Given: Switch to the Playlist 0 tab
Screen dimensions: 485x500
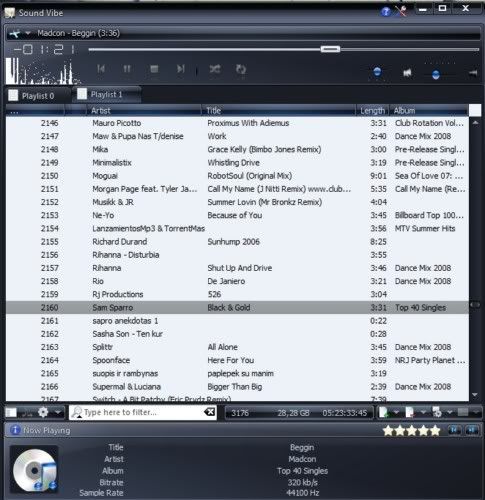Looking at the screenshot, I should [38, 96].
